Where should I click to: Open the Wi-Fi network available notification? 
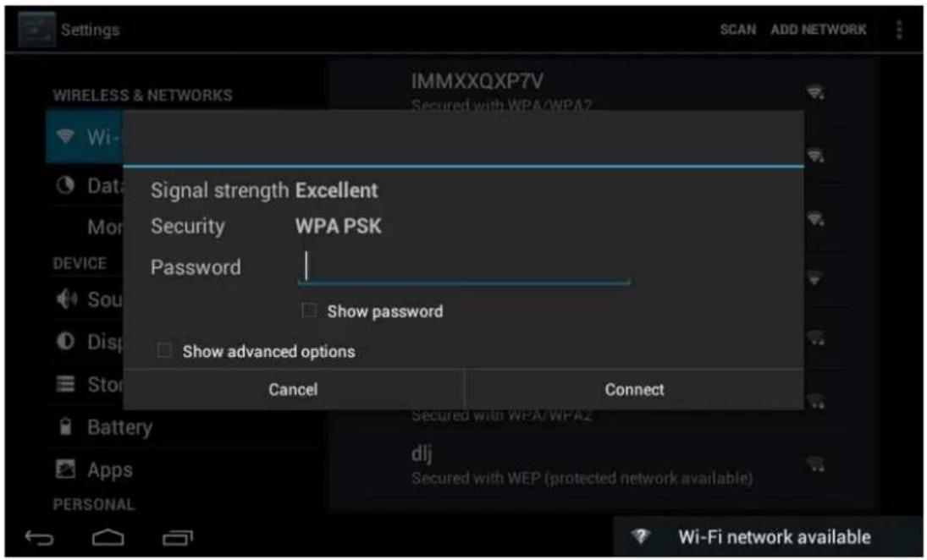(x=767, y=537)
